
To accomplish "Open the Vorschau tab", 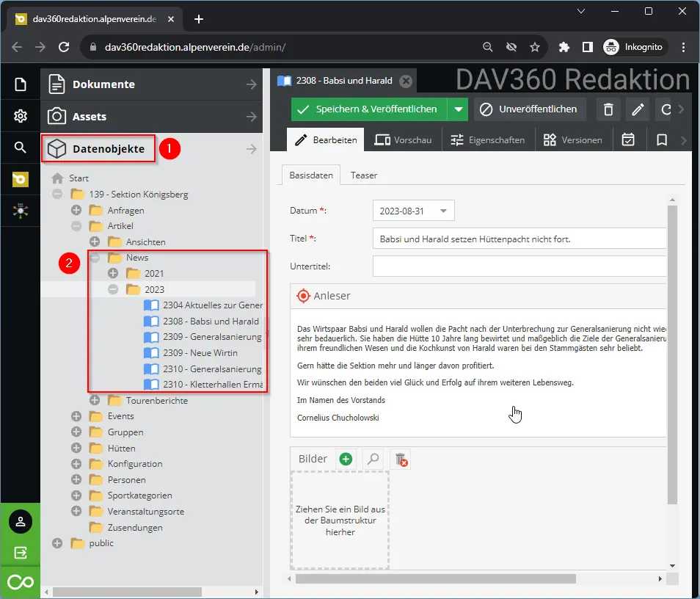I will tap(403, 139).
